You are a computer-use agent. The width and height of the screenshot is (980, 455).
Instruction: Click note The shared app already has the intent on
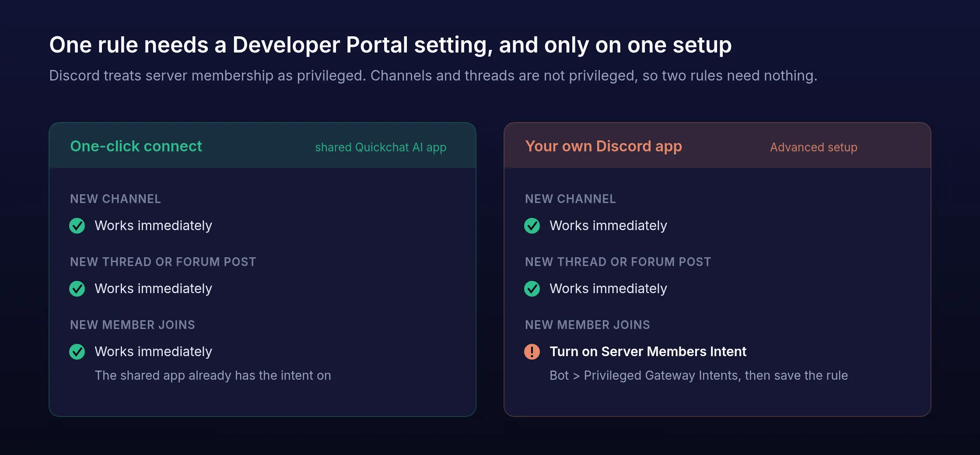[x=213, y=376]
